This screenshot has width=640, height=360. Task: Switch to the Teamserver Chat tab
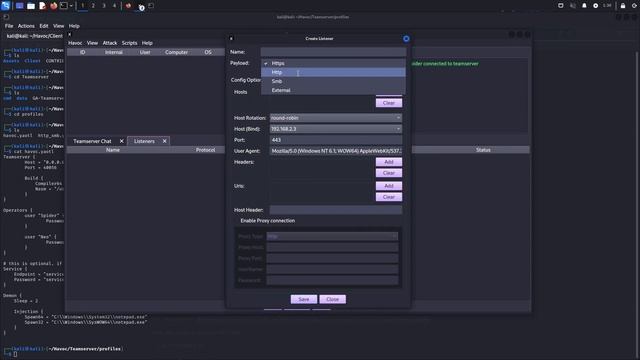pos(93,141)
